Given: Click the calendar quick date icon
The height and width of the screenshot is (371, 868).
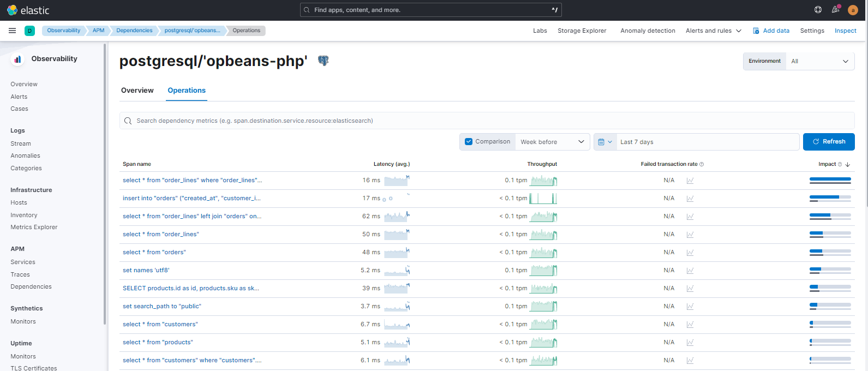Looking at the screenshot, I should click(605, 142).
